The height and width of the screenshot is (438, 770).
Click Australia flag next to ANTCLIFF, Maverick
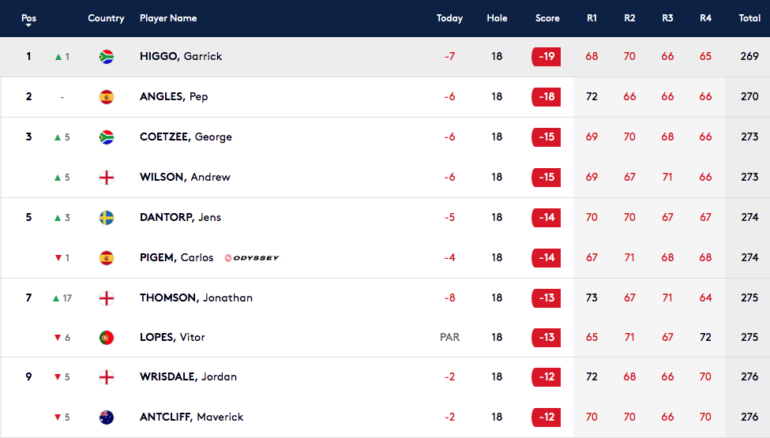point(107,417)
